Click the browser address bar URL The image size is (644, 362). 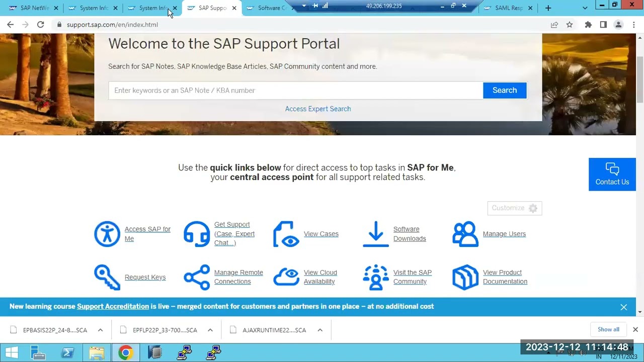(x=112, y=25)
